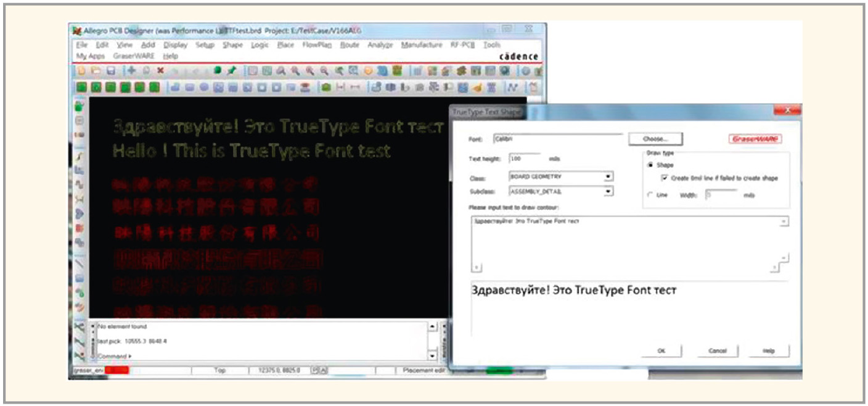Click the Save disk toolbar icon

pyautogui.click(x=111, y=72)
